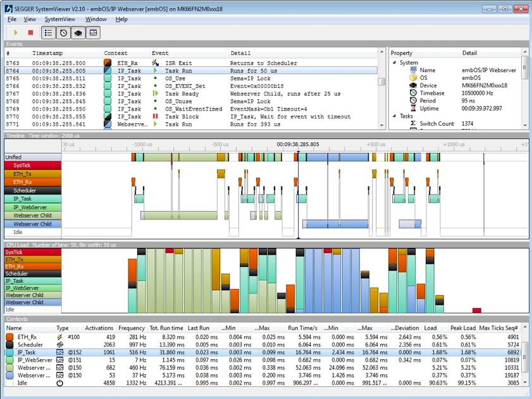Sort events by Timestamp column header
This screenshot has height=399, width=532.
(47, 53)
